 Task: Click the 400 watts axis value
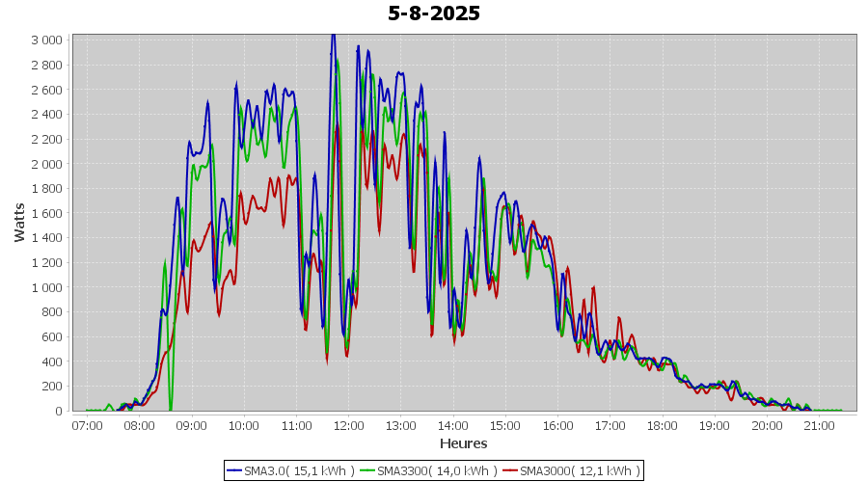[x=52, y=361]
